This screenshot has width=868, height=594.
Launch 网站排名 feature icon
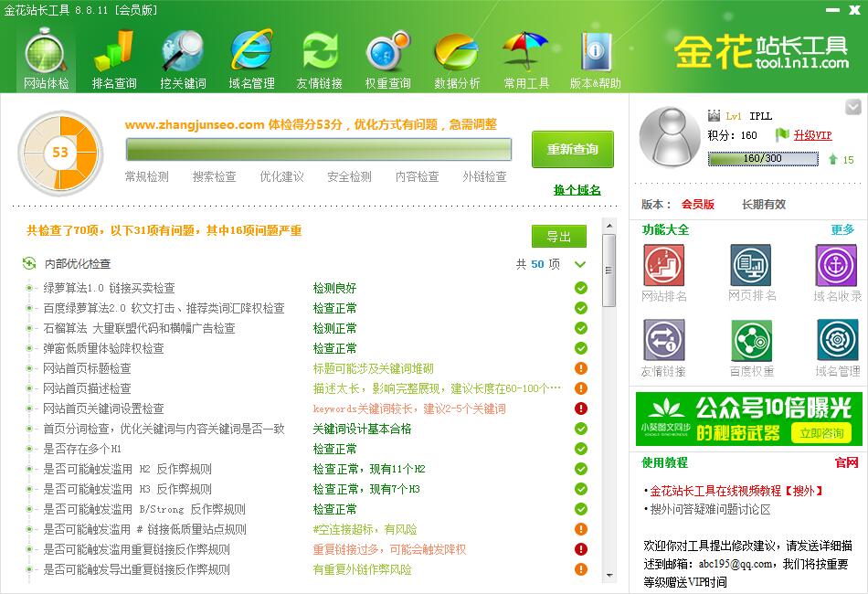pyautogui.click(x=663, y=265)
